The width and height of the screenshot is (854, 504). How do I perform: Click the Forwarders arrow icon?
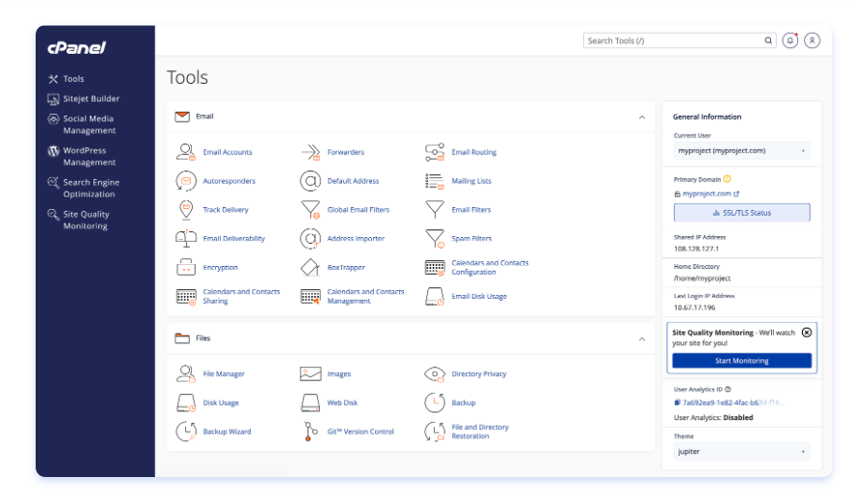(x=310, y=152)
